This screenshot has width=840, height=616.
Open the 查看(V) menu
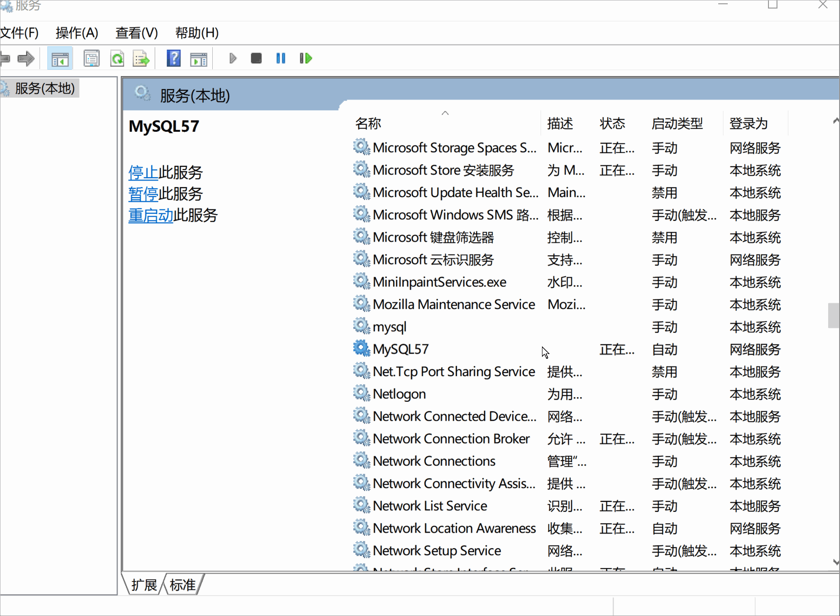(x=136, y=33)
